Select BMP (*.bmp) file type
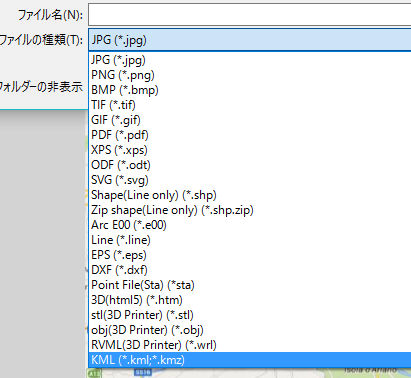The height and width of the screenshot is (378, 411). (250, 90)
